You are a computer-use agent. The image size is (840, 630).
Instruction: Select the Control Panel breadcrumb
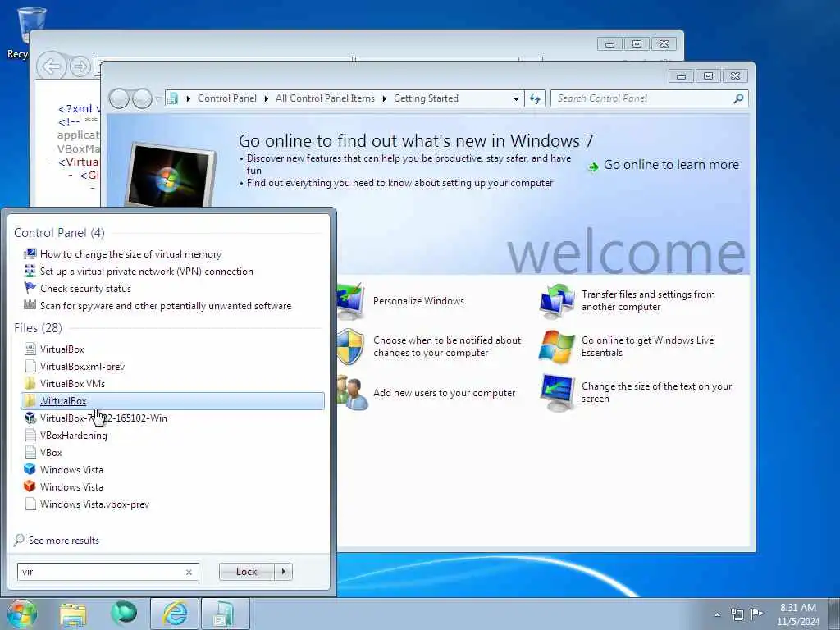227,98
